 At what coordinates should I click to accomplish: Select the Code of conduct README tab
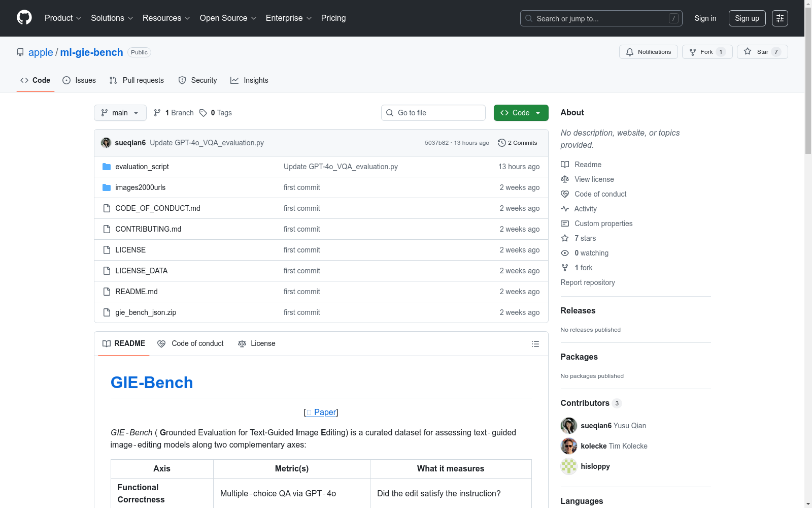(191, 344)
